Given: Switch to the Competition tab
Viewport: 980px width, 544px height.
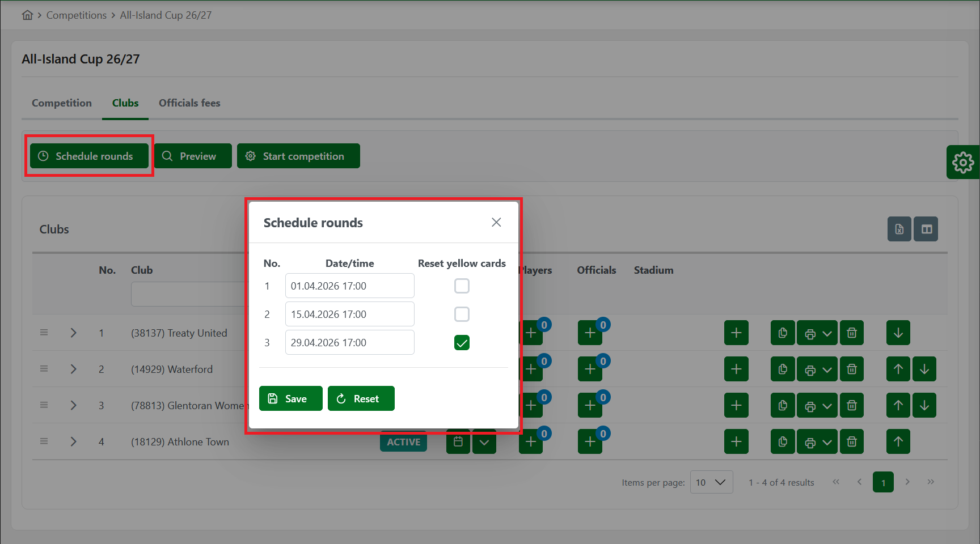Looking at the screenshot, I should (x=62, y=103).
